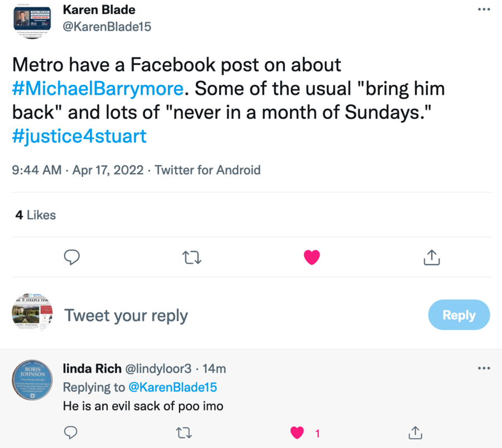
Task: Unlike Karen Blade's tweet via pink heart
Action: click(311, 257)
